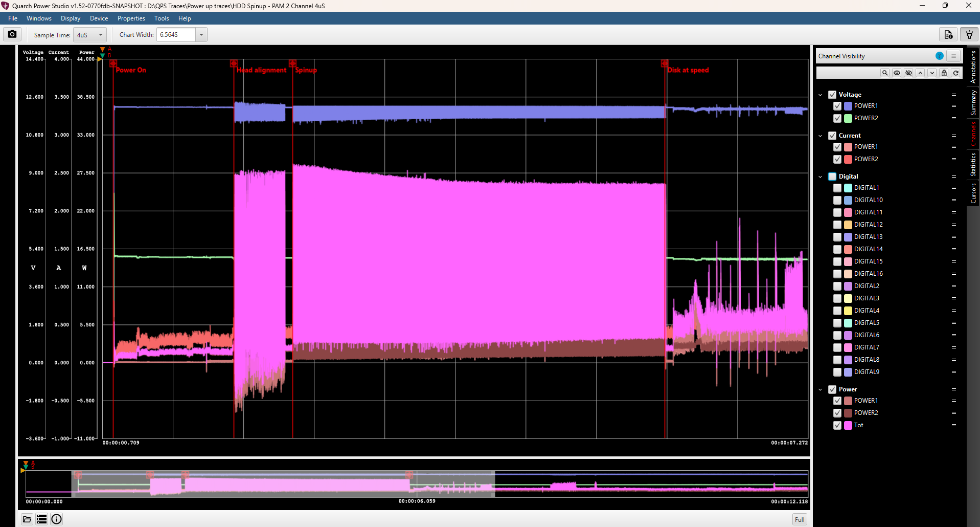The height and width of the screenshot is (527, 980).
Task: Collapse the Voltage group tree
Action: pos(821,95)
